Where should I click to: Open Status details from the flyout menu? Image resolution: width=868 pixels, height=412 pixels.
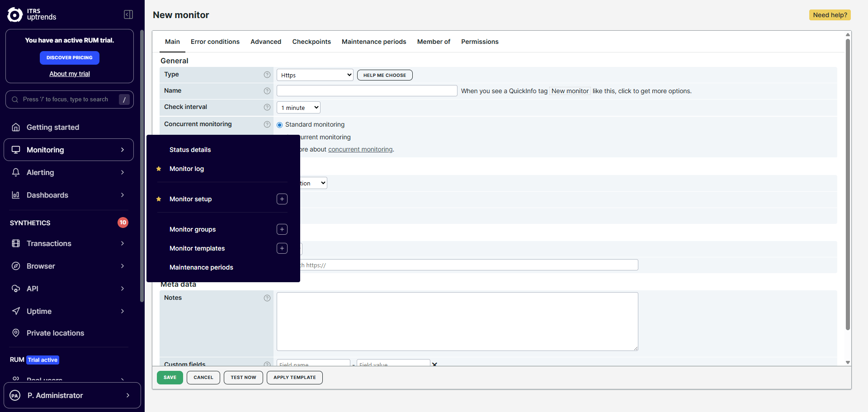tap(190, 150)
